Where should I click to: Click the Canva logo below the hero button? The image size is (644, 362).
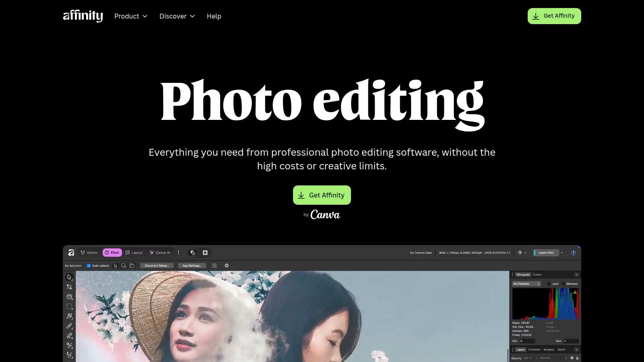(x=325, y=215)
